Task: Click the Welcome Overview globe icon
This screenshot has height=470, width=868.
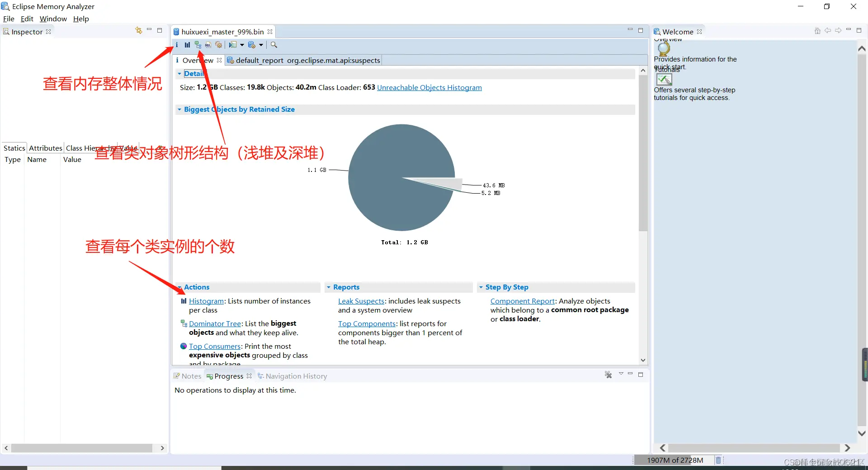Action: coord(664,48)
